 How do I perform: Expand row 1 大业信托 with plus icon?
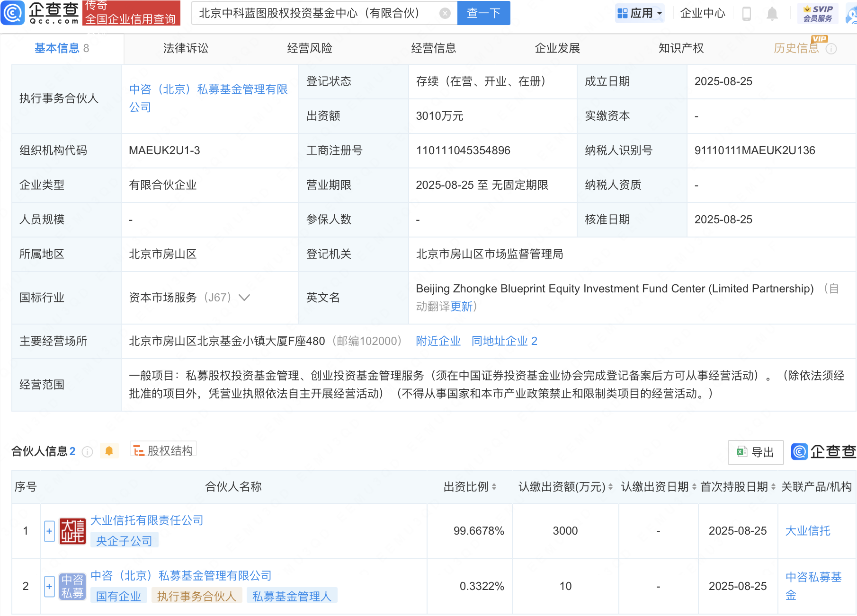(49, 531)
